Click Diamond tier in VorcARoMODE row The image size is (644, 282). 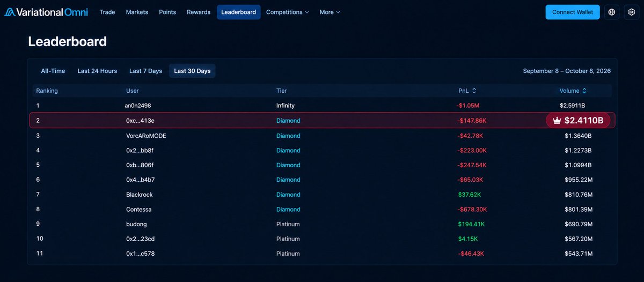(x=288, y=136)
